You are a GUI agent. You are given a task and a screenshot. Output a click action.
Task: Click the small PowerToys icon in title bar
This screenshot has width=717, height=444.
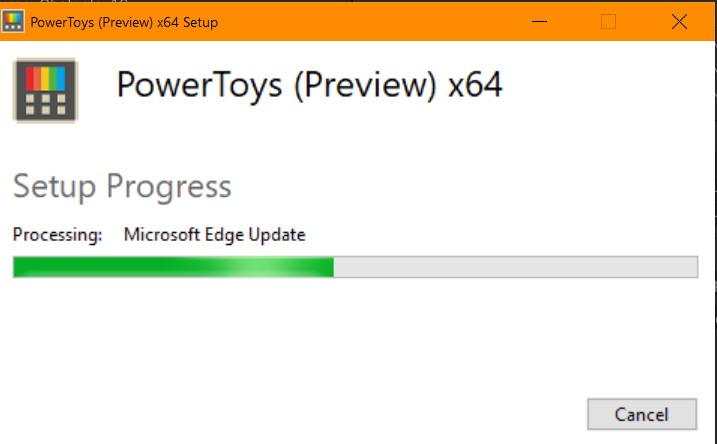pyautogui.click(x=13, y=21)
